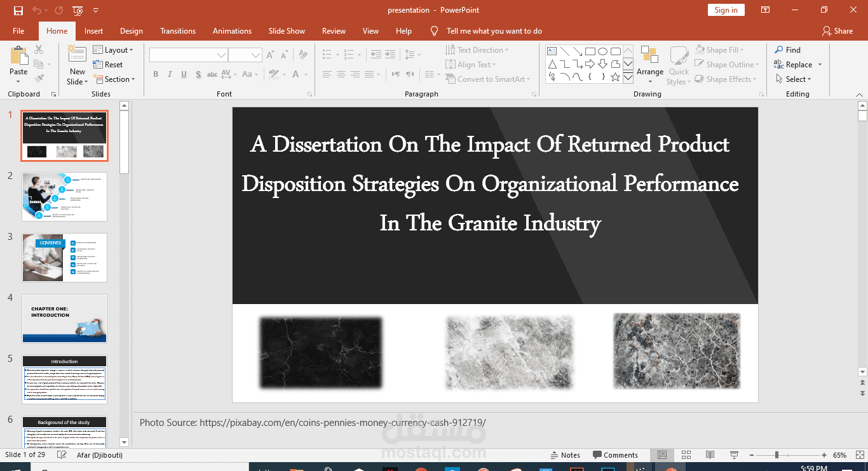Start slideshow from beginning via quick access icon
Screen dimensions: 868x471
(78, 10)
